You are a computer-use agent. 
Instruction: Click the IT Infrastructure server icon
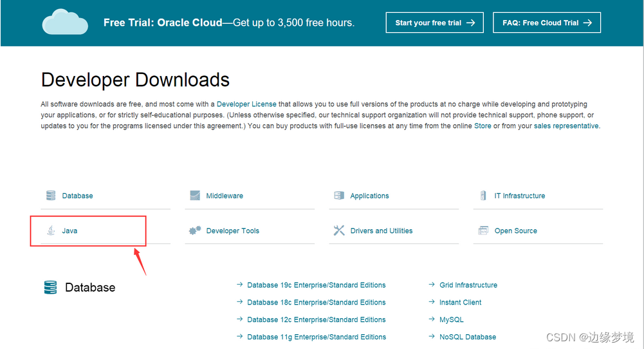tap(483, 195)
